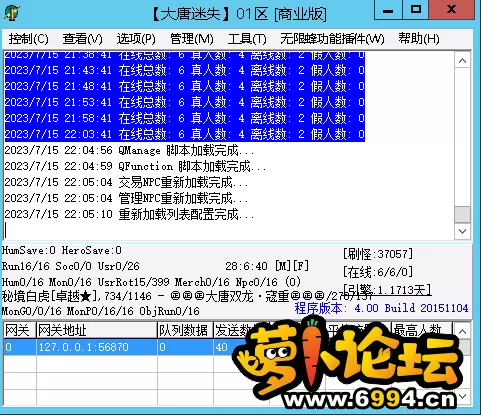Click the log scrollbar thumb

(462, 214)
